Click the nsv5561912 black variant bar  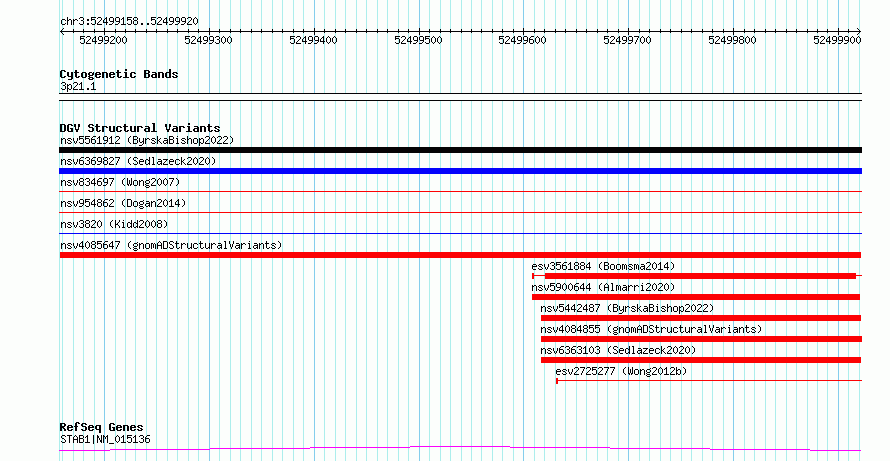click(460, 150)
